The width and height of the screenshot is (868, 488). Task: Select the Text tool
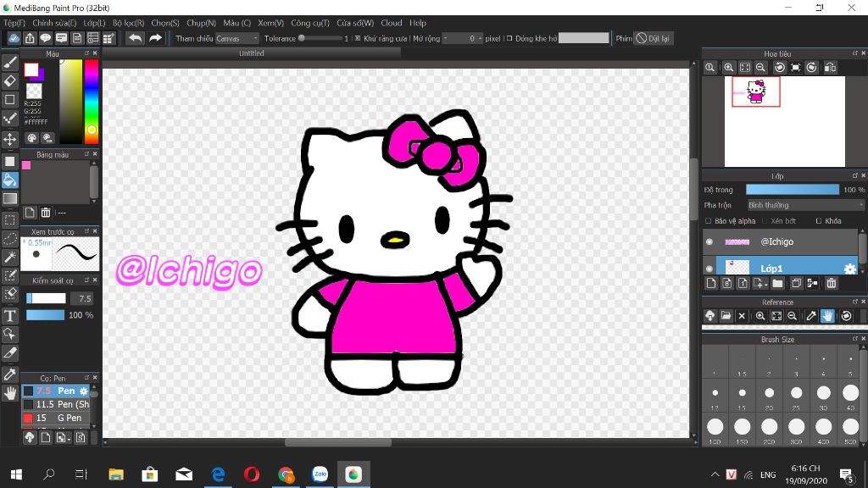click(10, 316)
